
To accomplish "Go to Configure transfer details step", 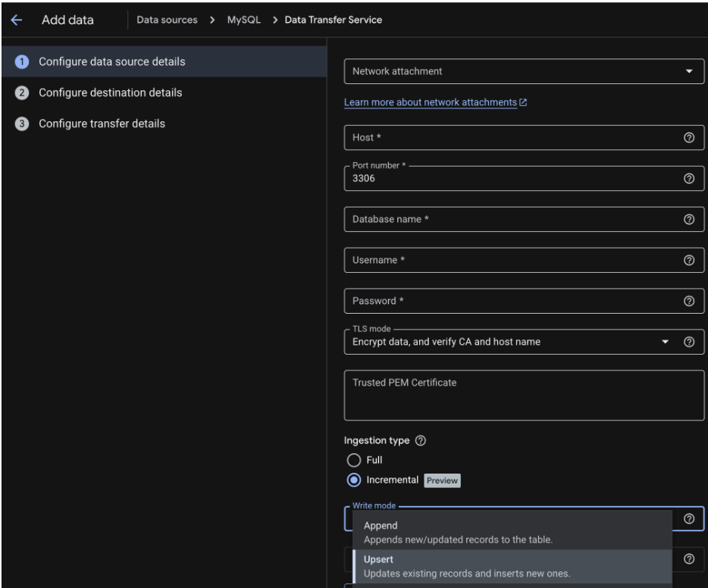I will click(164, 124).
